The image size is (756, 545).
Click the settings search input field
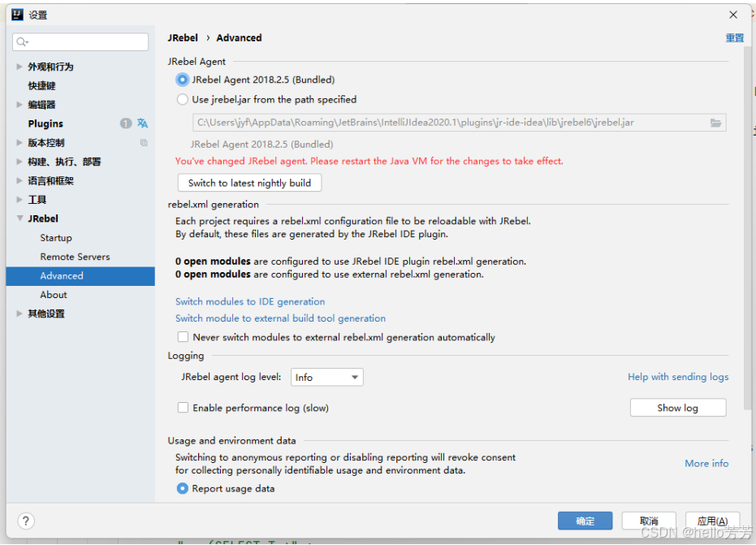point(80,42)
